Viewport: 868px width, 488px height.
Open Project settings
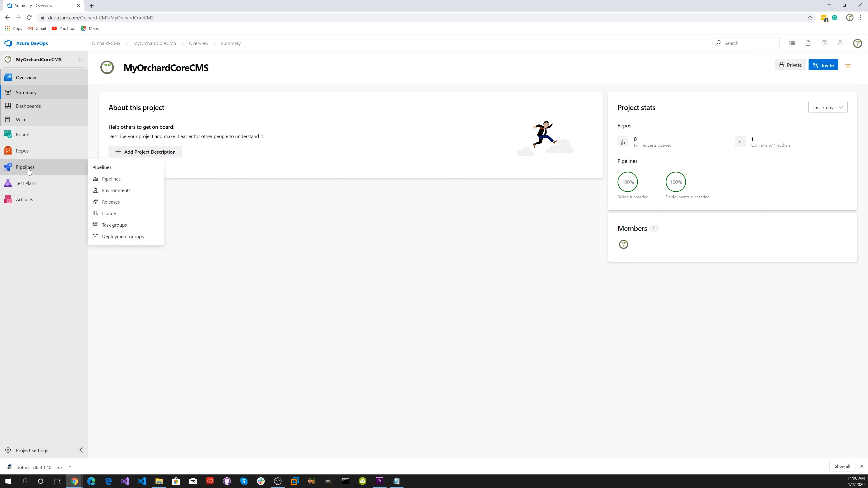pyautogui.click(x=27, y=450)
